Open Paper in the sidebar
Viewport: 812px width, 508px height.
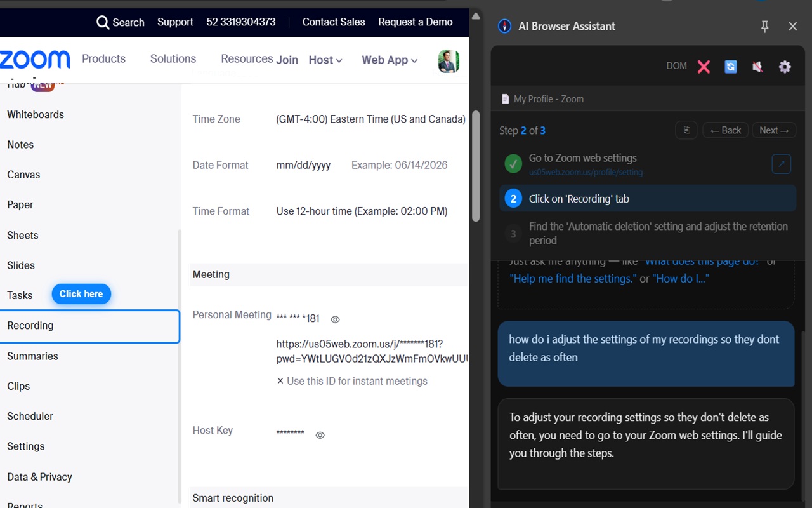[x=20, y=205]
